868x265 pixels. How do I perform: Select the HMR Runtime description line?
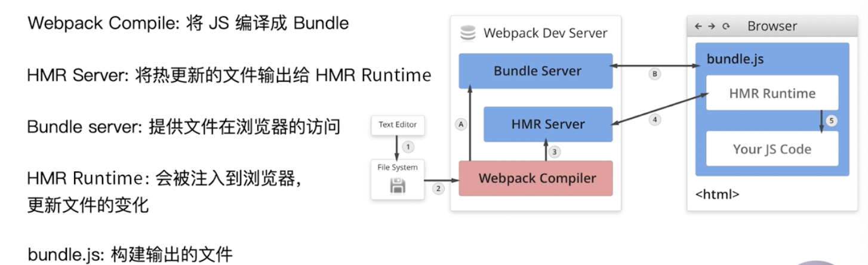[x=164, y=178]
